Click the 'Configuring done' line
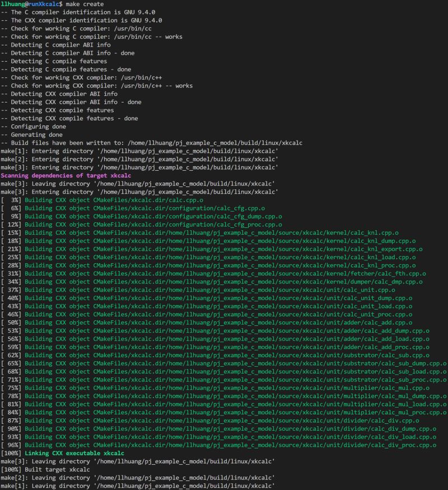Viewport: 448px width, 490px height. (33, 127)
